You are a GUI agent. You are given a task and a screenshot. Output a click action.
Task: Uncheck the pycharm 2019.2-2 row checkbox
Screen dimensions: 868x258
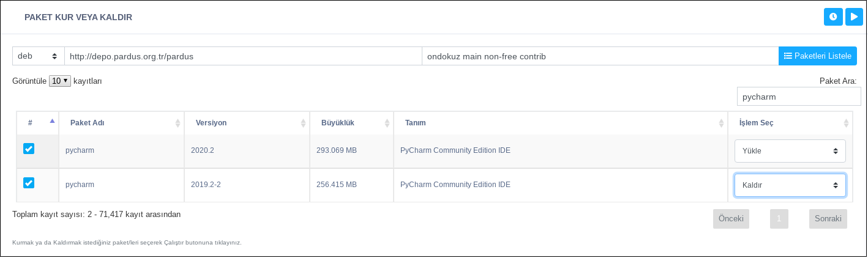[x=29, y=183]
